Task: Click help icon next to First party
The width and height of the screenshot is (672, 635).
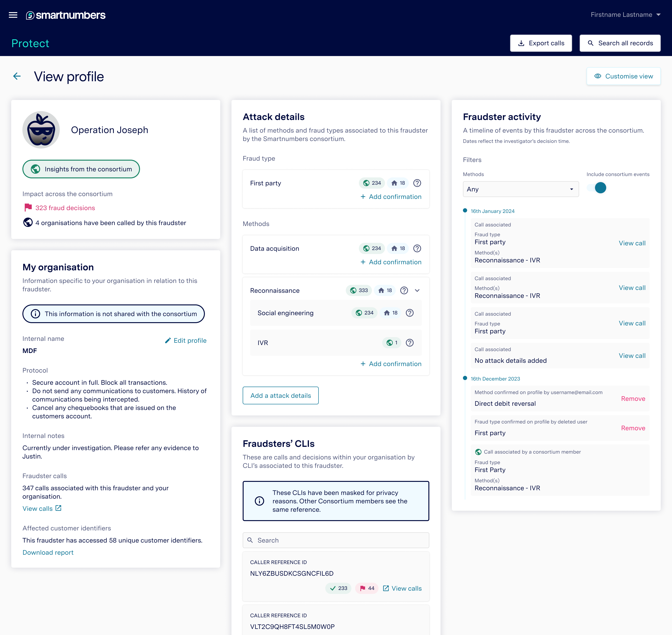Action: pos(417,183)
